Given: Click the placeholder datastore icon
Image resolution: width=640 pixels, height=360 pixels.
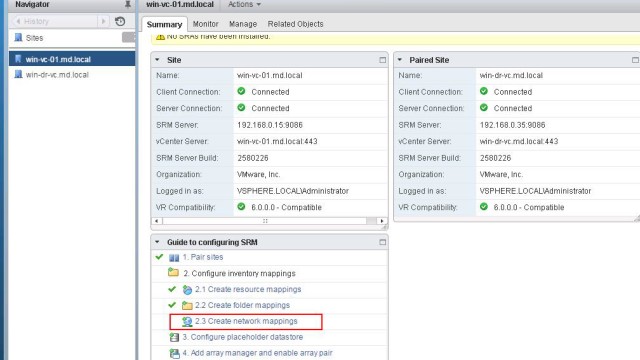Looking at the screenshot, I should [x=174, y=337].
